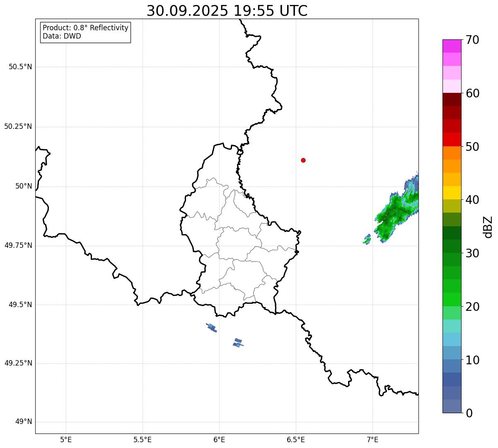The height and width of the screenshot is (448, 498).
Task: Click the Data: DWD label
Action: (62, 36)
